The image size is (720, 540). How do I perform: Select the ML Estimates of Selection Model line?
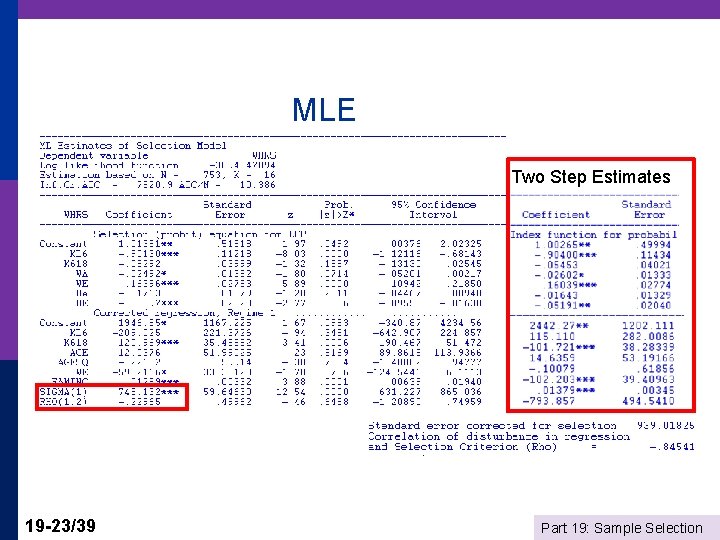(x=133, y=146)
